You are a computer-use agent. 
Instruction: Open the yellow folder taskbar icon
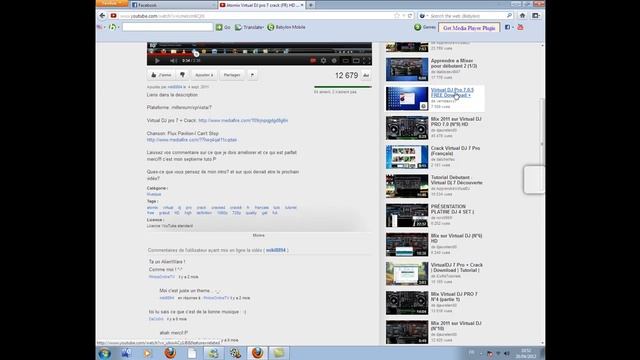coord(278,353)
